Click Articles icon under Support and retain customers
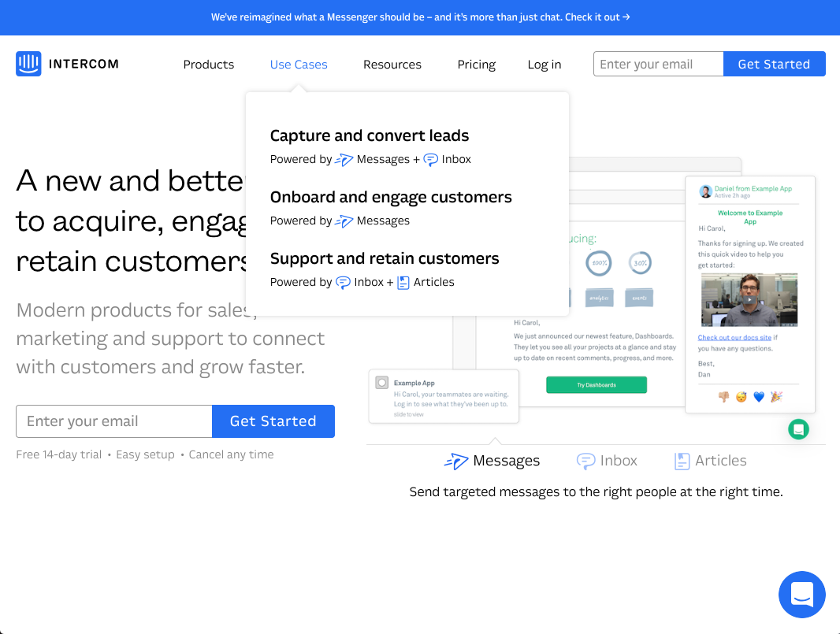Viewport: 840px width, 634px height. click(403, 282)
